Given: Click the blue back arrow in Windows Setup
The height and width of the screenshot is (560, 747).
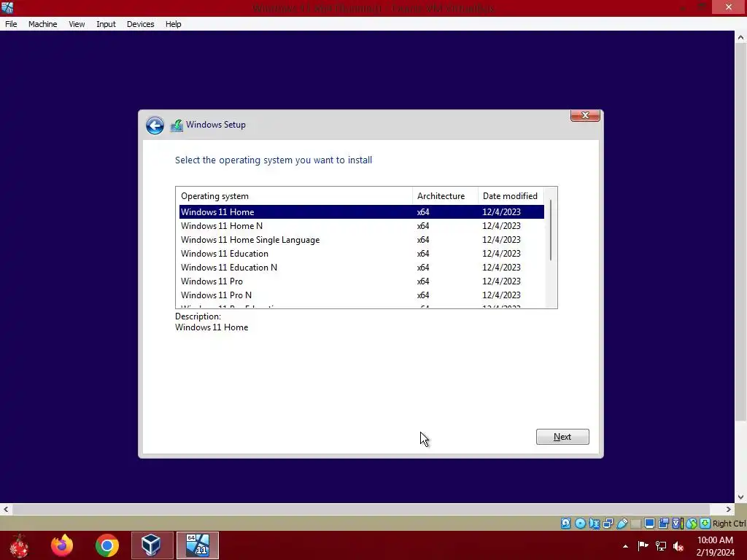Looking at the screenshot, I should 155,125.
